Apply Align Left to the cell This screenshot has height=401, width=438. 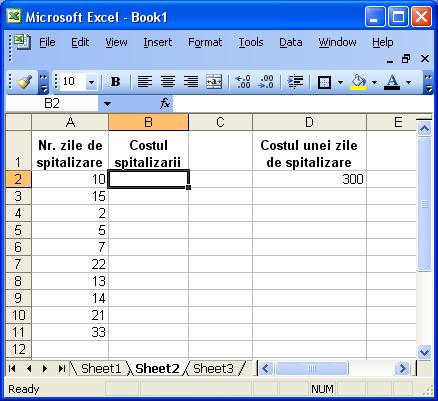click(x=145, y=82)
